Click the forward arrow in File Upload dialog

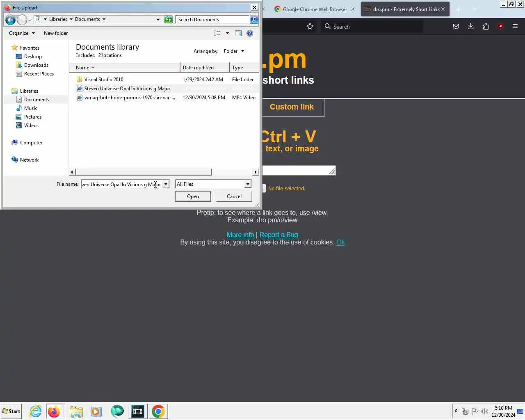(x=22, y=20)
